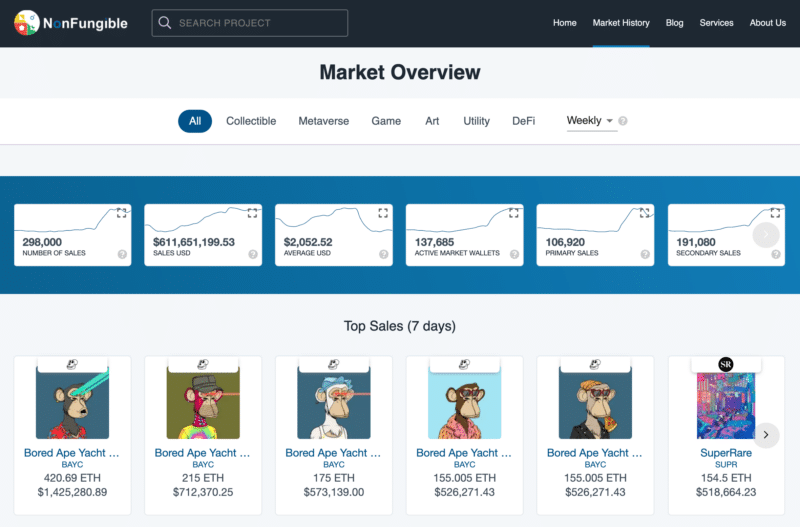
Task: Expand the Sales USD chart
Action: click(x=253, y=213)
